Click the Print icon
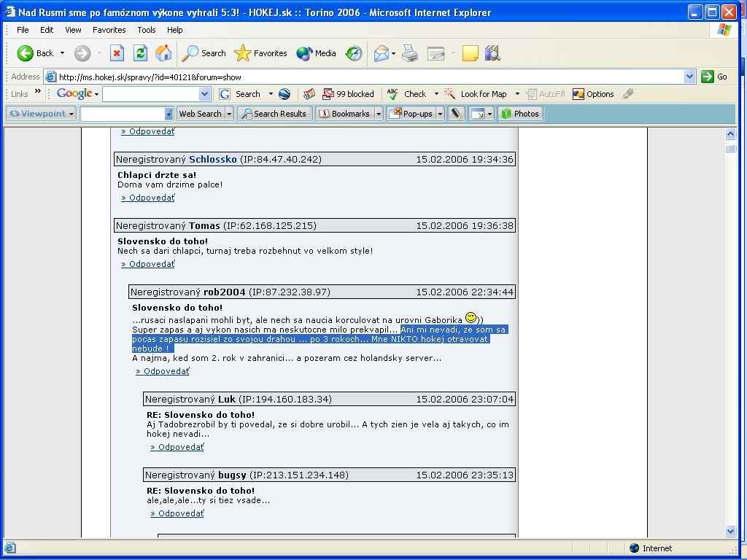Viewport: 747px width, 560px height. (x=410, y=53)
